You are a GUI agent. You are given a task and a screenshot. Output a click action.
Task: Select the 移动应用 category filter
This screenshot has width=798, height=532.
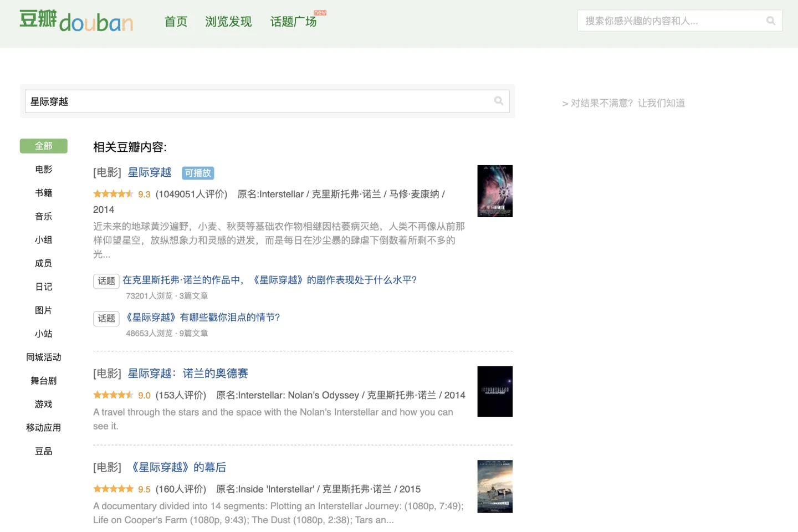click(x=44, y=428)
